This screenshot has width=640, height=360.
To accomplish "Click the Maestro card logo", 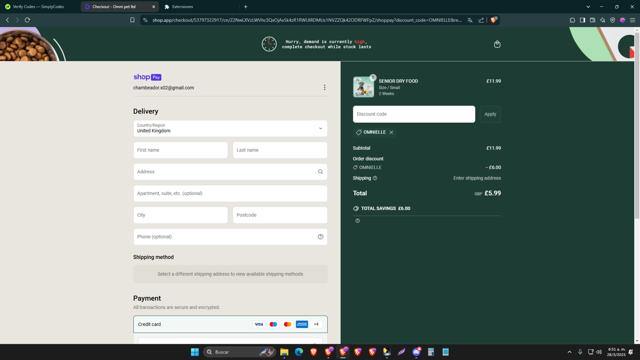I will coord(273,324).
